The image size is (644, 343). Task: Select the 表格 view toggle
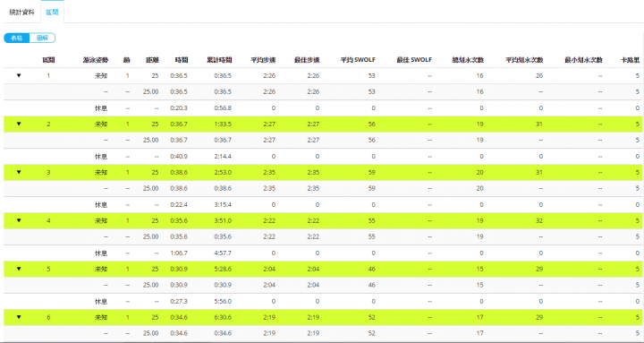pos(17,38)
